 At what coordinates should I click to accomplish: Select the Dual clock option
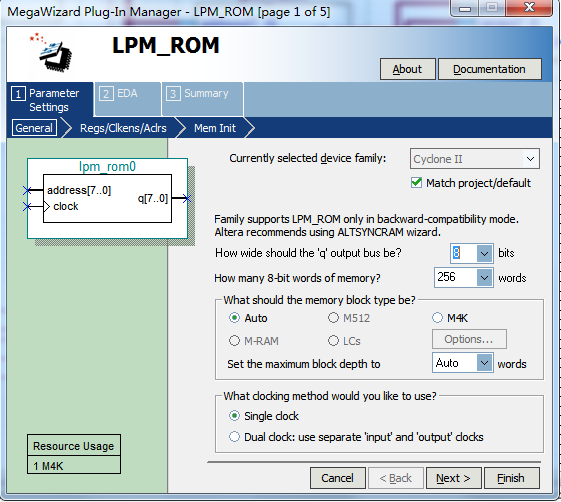click(x=234, y=437)
